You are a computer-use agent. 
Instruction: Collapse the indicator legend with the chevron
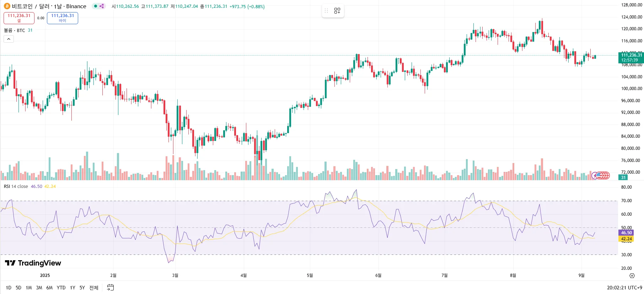(9, 39)
